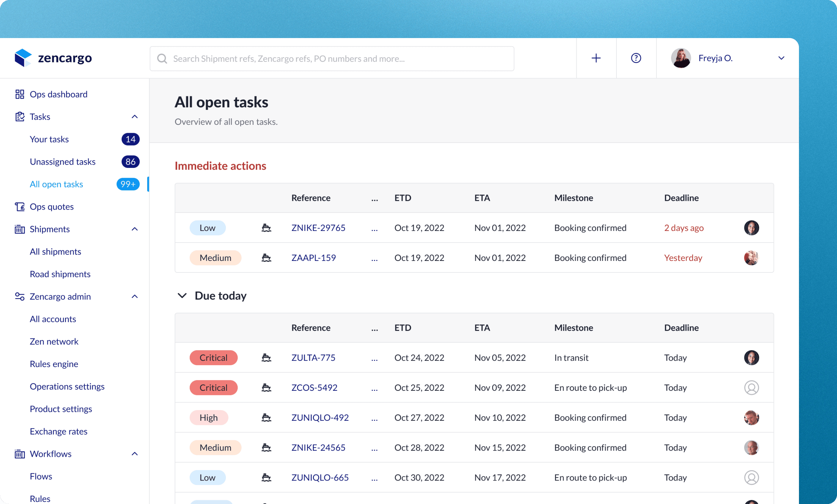Click the Zencargo logo
837x504 pixels.
pos(53,58)
